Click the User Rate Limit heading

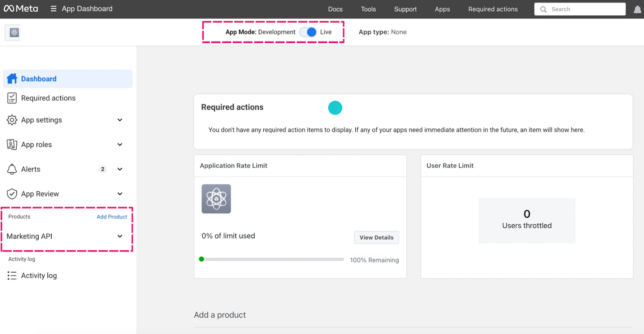[450, 165]
